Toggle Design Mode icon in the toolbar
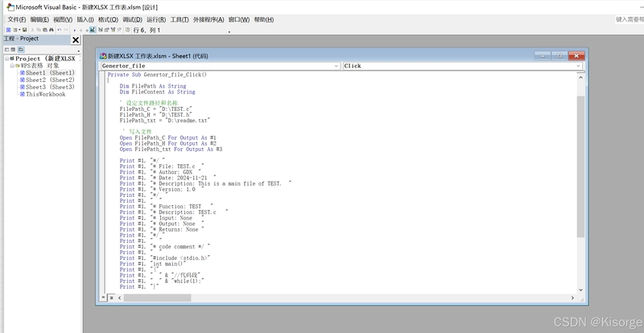This screenshot has height=333, width=644. pos(93,30)
